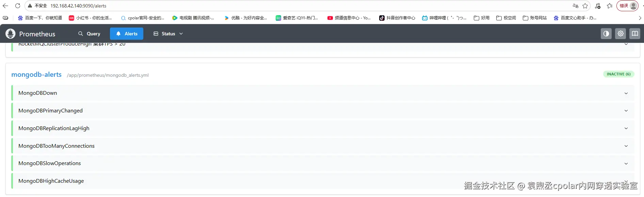This screenshot has height=197, width=644.
Task: Select the MongoDBPrimaryChanged alert name
Action: [50, 111]
